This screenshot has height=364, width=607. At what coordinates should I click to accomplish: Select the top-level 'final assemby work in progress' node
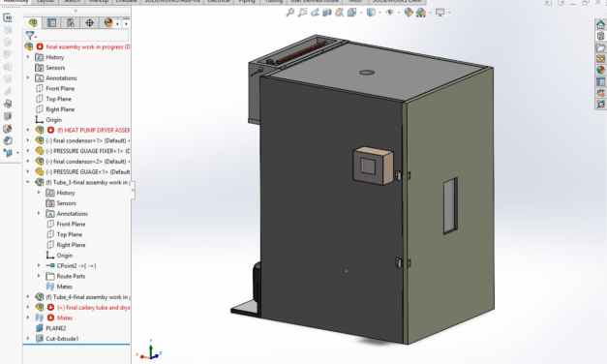point(77,46)
